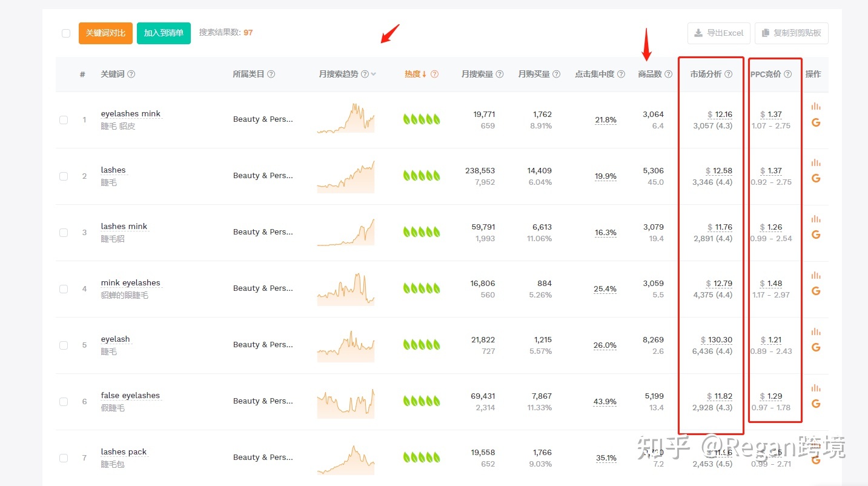Click Beauty & Pers... category for lashes pack
Image resolution: width=868 pixels, height=486 pixels.
[263, 458]
